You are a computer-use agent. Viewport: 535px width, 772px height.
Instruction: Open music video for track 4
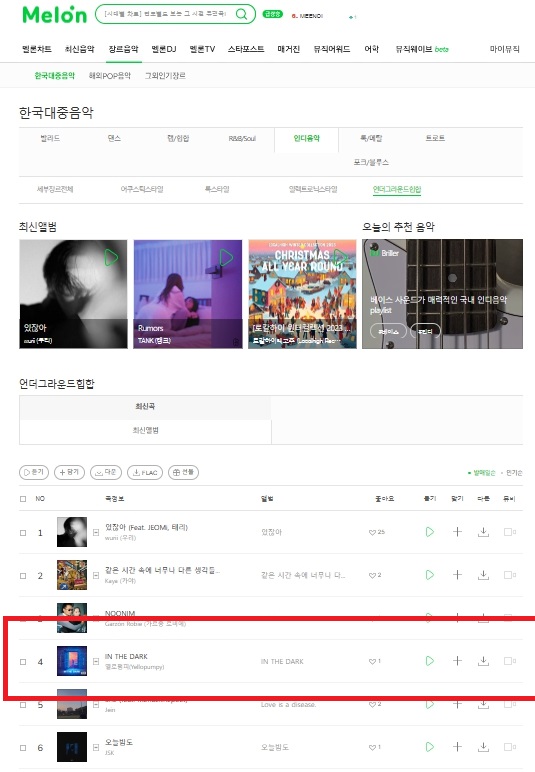pos(509,661)
